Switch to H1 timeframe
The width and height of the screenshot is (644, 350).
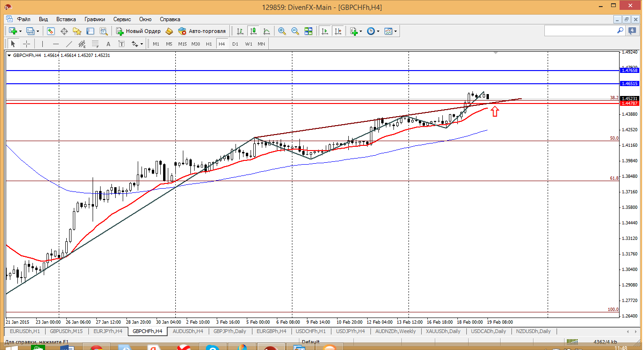point(209,44)
